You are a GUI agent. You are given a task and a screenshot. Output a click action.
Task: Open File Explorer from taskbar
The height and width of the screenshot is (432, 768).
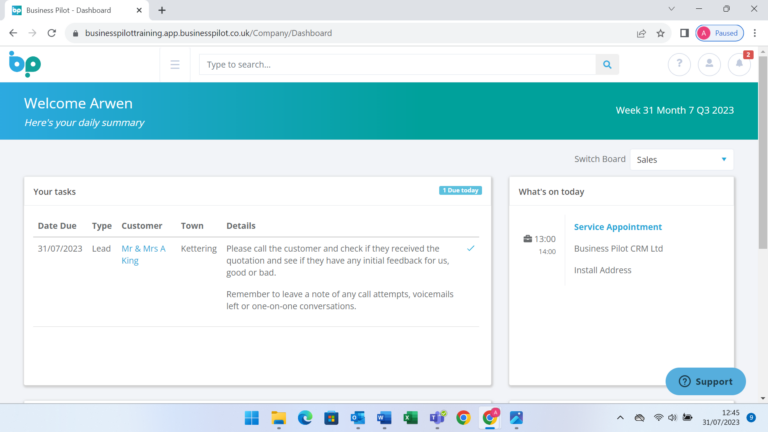tap(279, 418)
